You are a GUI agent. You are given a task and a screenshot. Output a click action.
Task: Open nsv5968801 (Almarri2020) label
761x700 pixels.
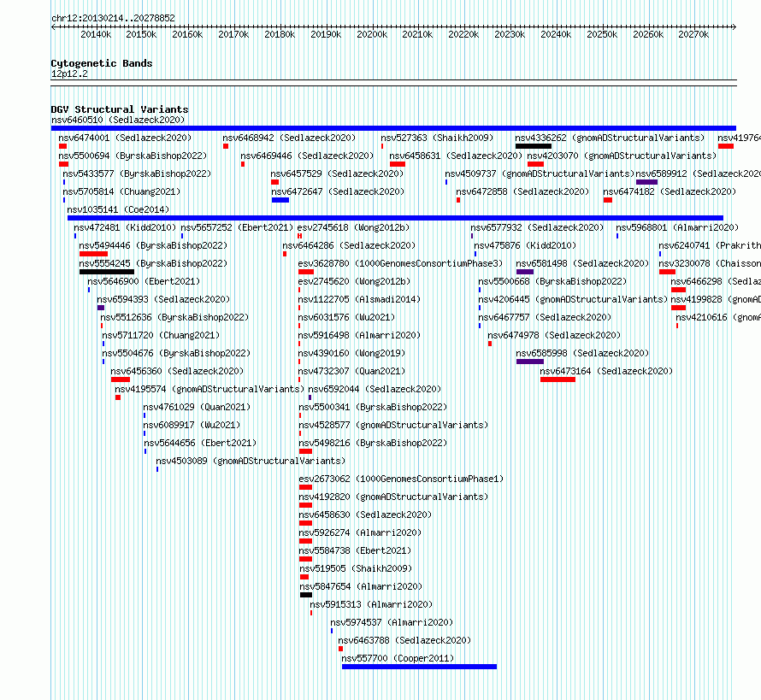[x=677, y=227]
